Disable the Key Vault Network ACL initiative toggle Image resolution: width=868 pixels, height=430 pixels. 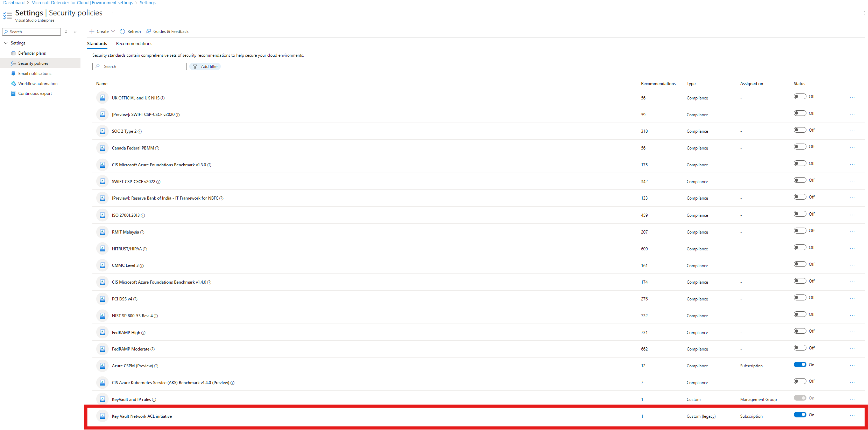click(800, 414)
